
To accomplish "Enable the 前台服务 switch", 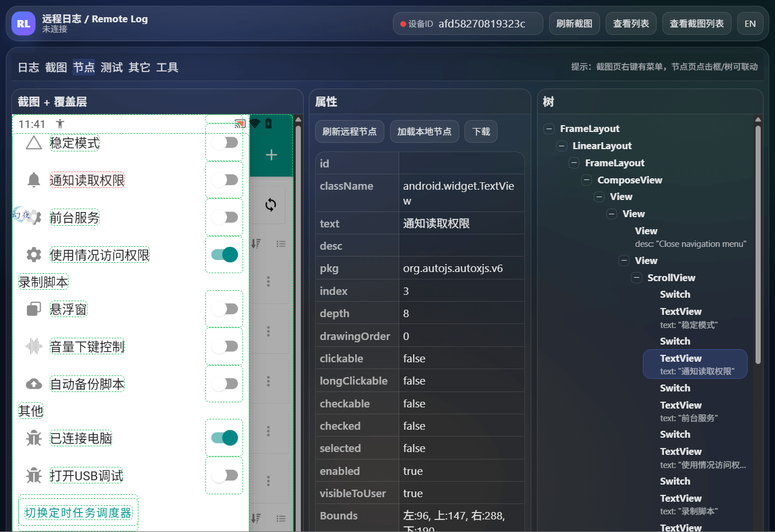I will point(225,217).
